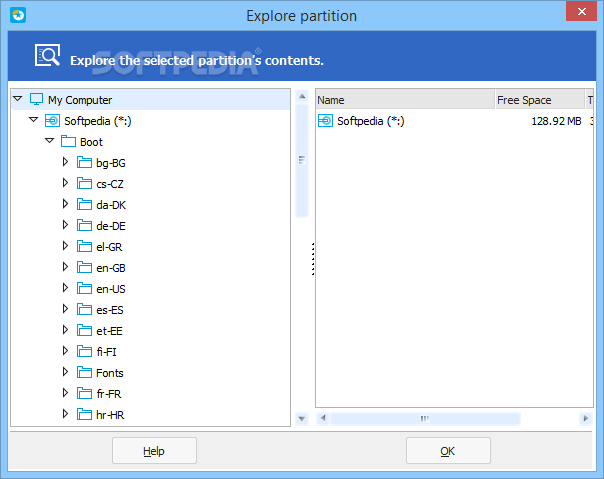Select the et-EE label in the tree

point(109,331)
